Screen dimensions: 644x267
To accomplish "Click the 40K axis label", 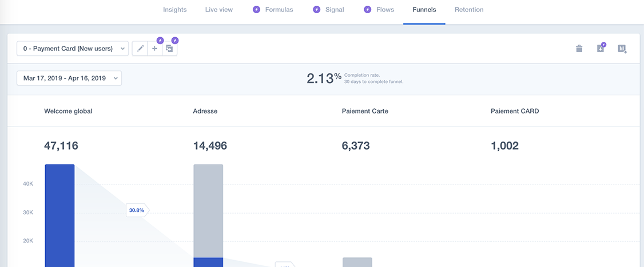I will click(28, 184).
